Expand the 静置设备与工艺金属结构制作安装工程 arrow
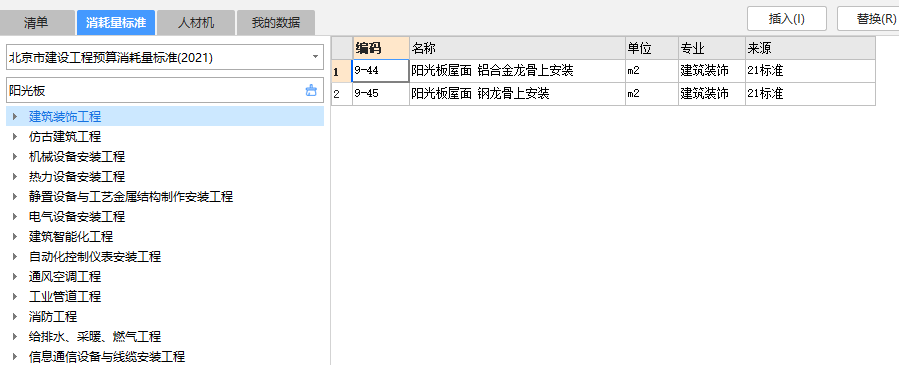The width and height of the screenshot is (899, 365). tap(15, 197)
